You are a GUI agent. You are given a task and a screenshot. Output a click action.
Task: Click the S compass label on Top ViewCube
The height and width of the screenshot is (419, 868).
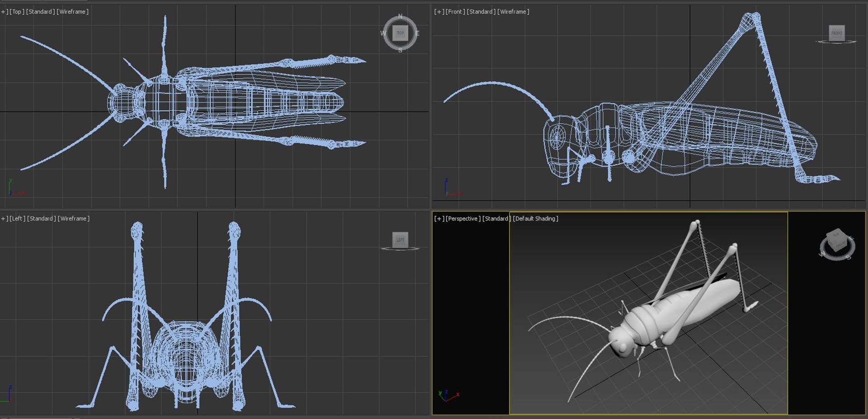(x=400, y=50)
